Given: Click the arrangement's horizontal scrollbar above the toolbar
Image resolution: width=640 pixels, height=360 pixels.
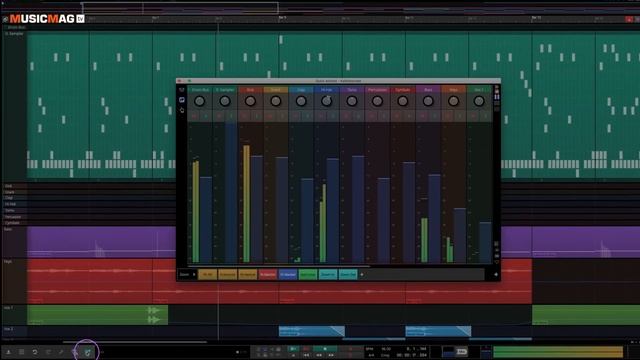Looking at the screenshot, I should (x=135, y=342).
